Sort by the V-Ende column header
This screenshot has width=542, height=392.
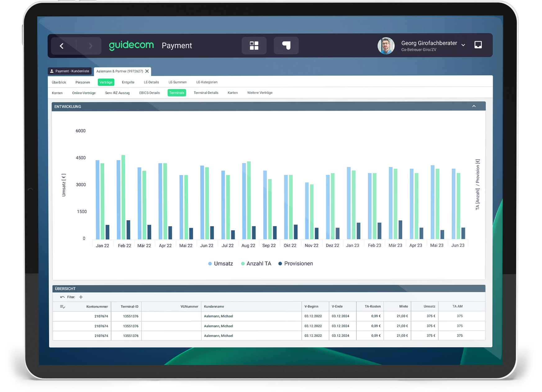coord(337,307)
